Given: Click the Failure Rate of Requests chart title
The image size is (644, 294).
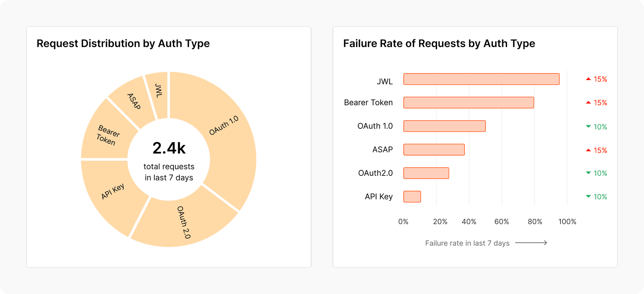Looking at the screenshot, I should coord(439,44).
